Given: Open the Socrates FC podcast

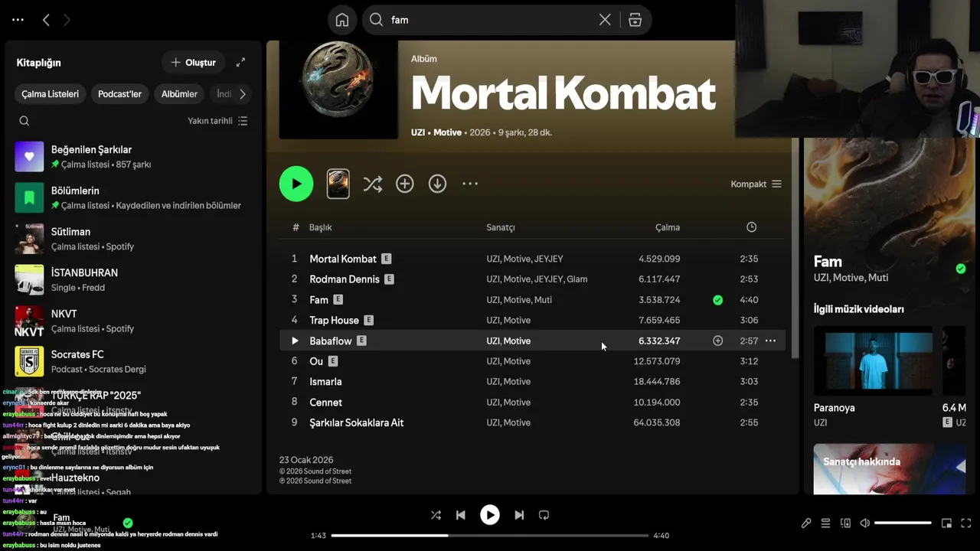Looking at the screenshot, I should pos(134,361).
